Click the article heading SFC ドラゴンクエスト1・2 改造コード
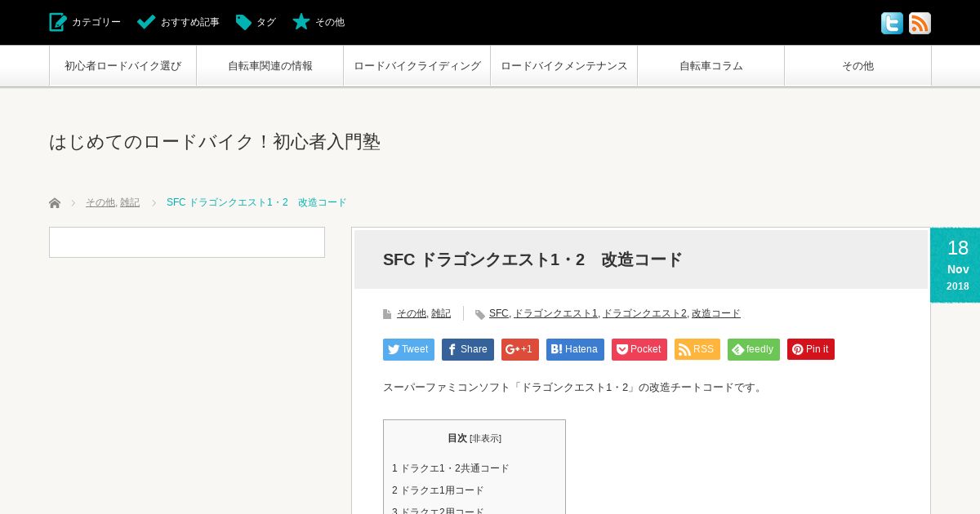 pyautogui.click(x=532, y=259)
